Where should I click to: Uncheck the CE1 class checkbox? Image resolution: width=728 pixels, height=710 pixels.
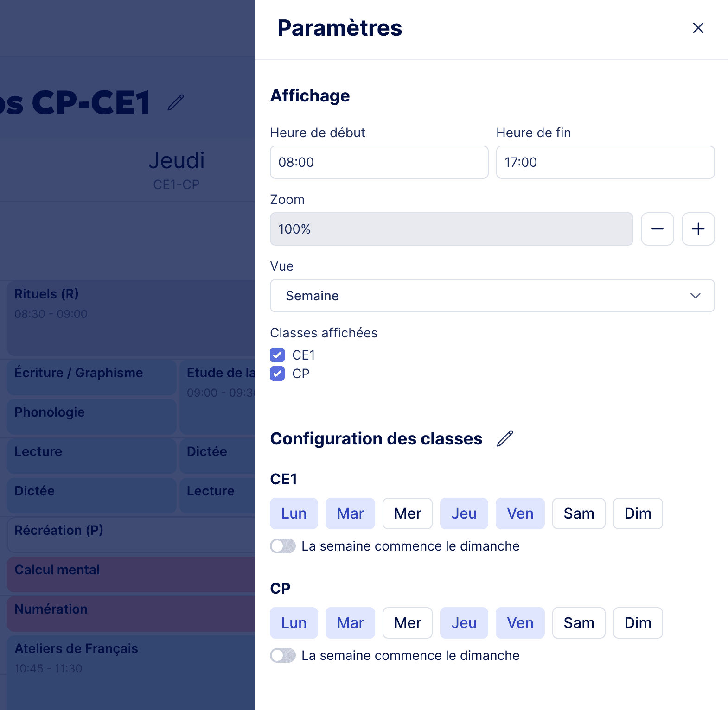coord(277,355)
